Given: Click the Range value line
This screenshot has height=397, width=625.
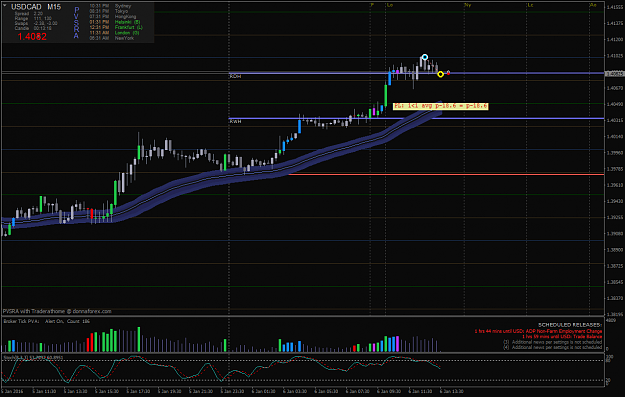Looking at the screenshot, I should (x=33, y=18).
